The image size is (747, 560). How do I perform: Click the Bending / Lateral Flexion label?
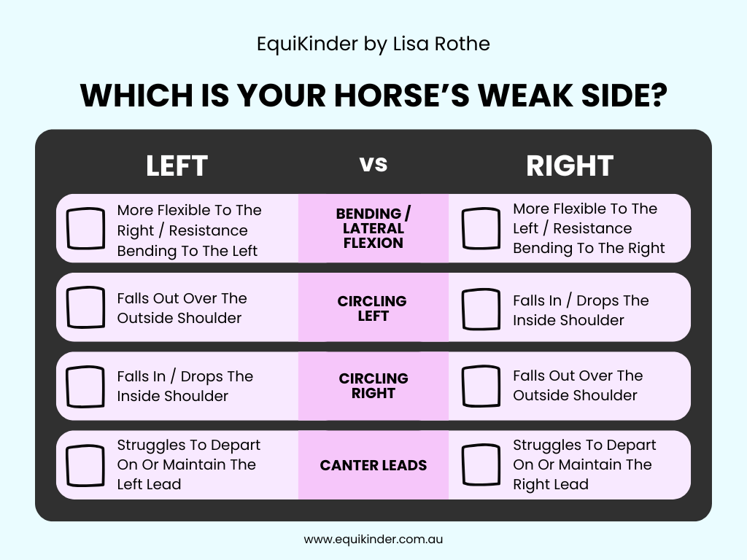click(x=373, y=228)
